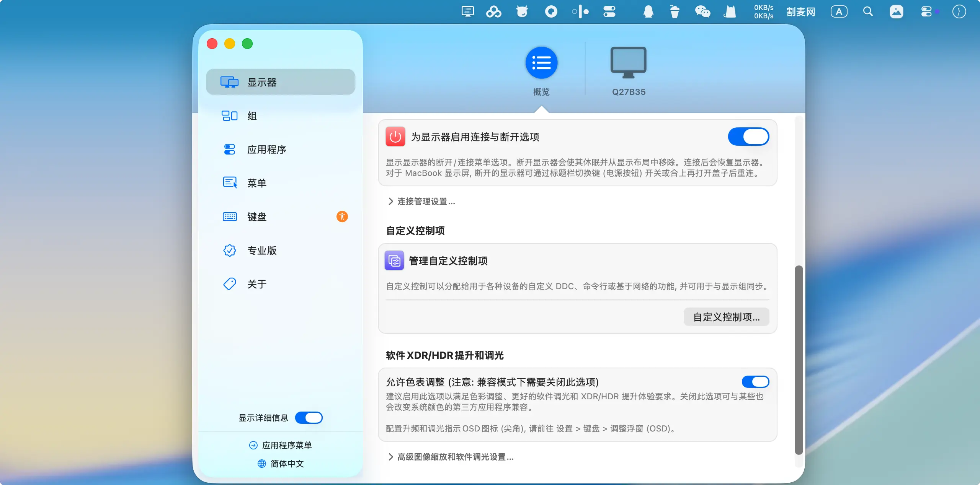Go to the 菜单 section
Image resolution: width=980 pixels, height=485 pixels.
coord(256,183)
